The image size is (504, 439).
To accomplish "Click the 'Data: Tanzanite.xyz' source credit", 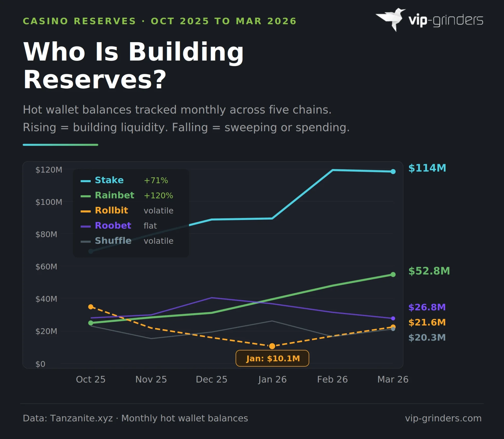I will point(135,418).
